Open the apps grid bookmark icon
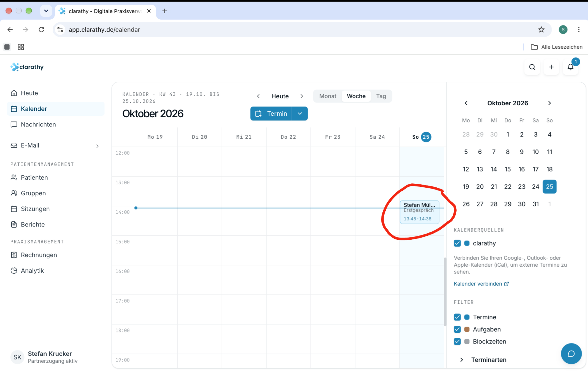Screen dimensions: 588x371 [21, 47]
